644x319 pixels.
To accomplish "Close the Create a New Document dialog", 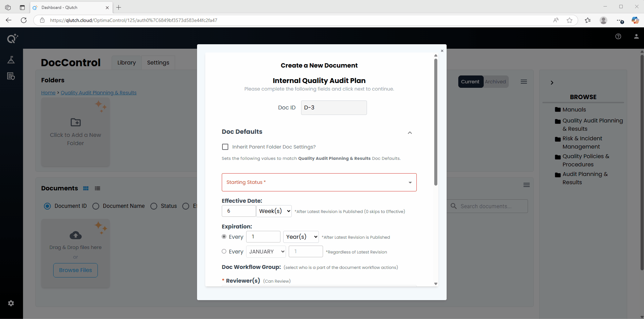I will 442,51.
